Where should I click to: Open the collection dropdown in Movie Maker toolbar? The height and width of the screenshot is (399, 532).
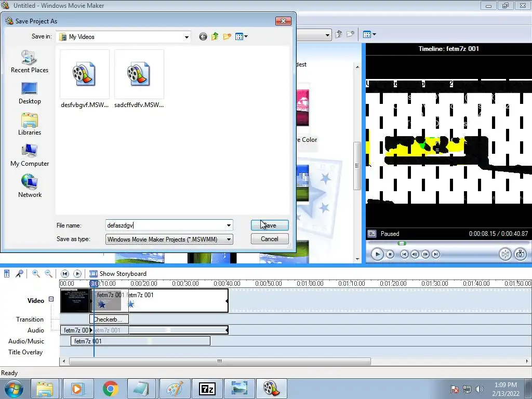327,35
